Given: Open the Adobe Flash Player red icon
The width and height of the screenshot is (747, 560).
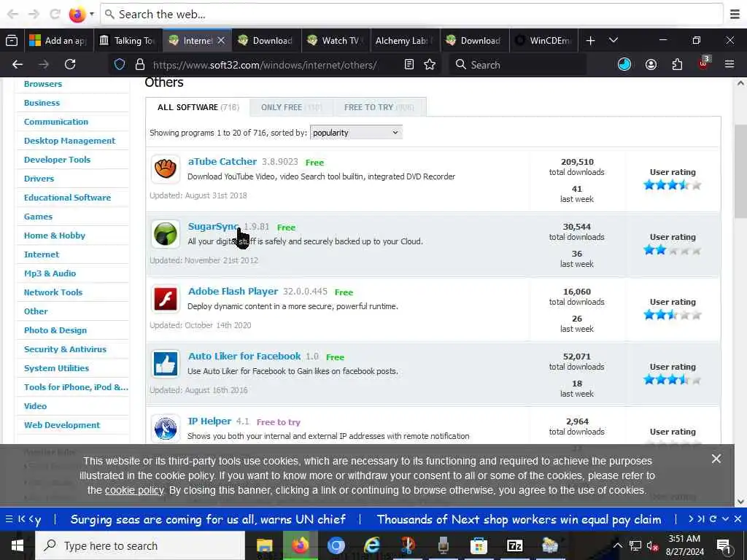Looking at the screenshot, I should (x=166, y=298).
